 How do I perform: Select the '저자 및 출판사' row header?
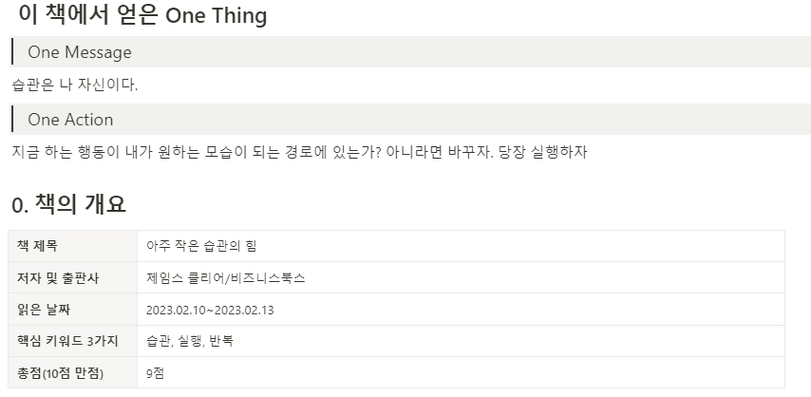[73, 278]
